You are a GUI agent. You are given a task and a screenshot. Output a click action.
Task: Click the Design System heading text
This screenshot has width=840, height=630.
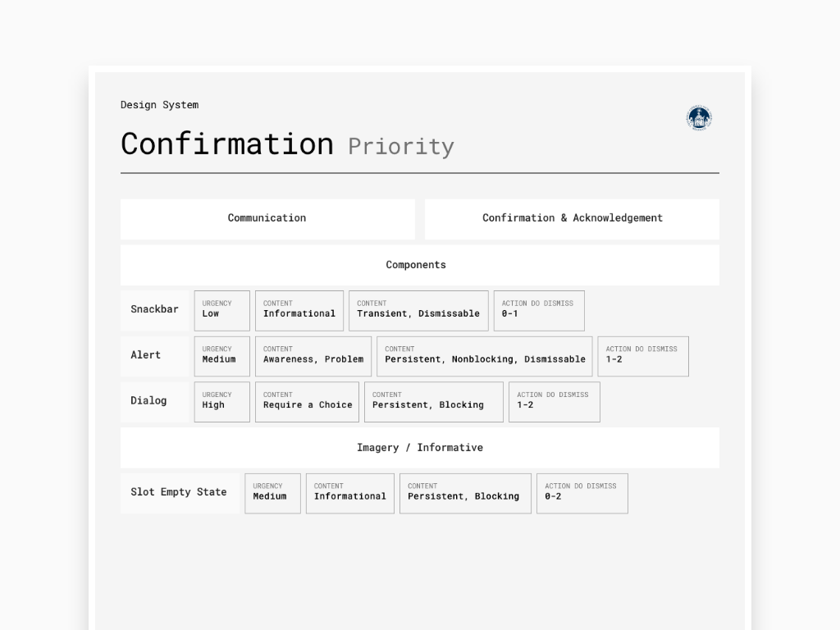click(160, 105)
